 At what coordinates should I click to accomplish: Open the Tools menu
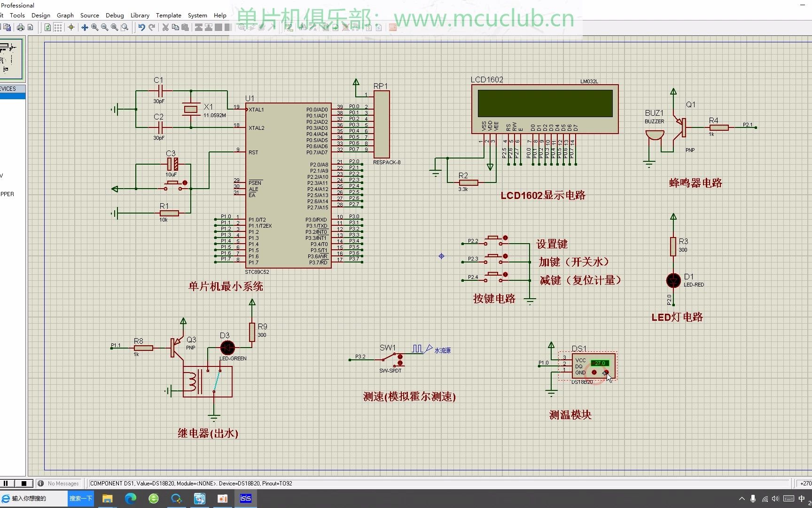(x=17, y=15)
